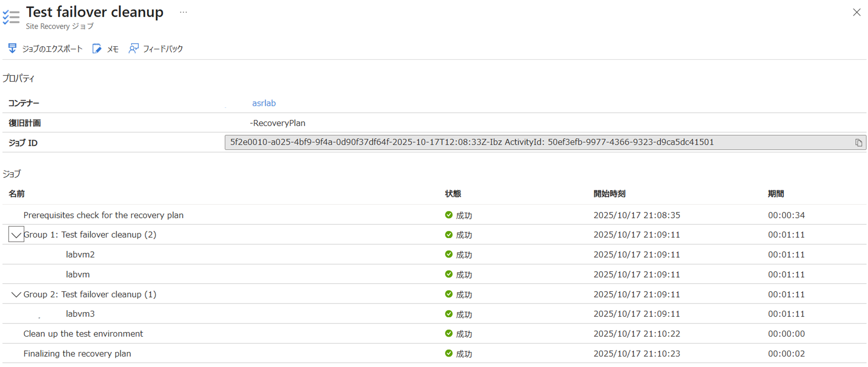Click the フィードバック toolbar label
The image size is (868, 367).
click(163, 49)
